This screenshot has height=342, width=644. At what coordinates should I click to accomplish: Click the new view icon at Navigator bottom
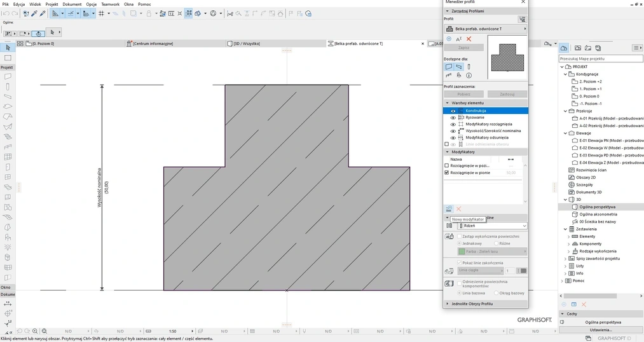click(564, 304)
